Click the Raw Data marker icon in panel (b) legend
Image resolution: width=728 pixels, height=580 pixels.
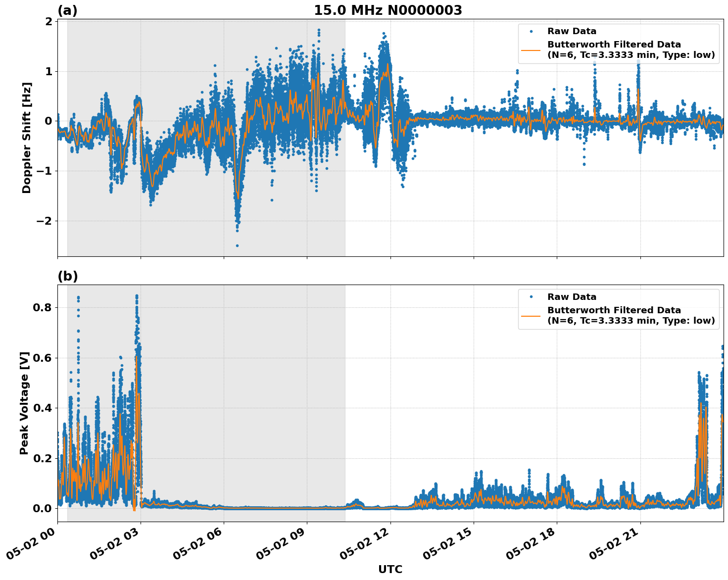point(531,295)
